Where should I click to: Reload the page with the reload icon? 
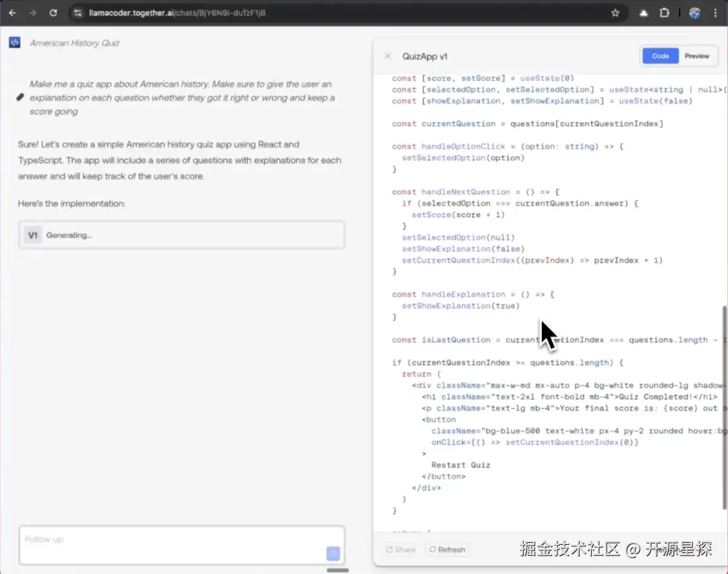click(x=53, y=13)
